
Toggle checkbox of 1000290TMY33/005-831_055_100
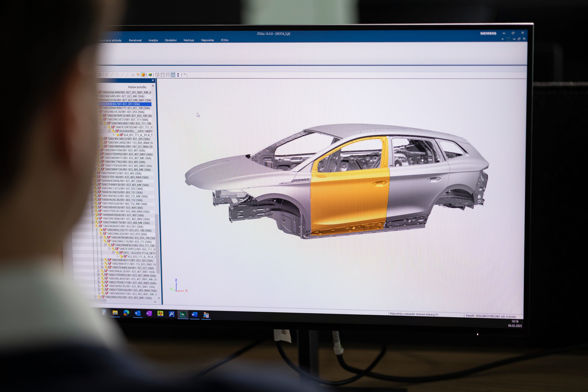coord(105,116)
